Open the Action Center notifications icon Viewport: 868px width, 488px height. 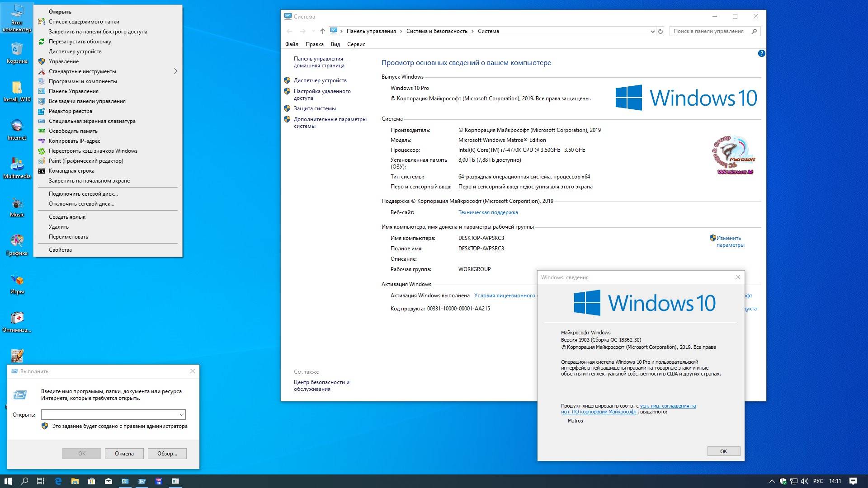pos(853,481)
